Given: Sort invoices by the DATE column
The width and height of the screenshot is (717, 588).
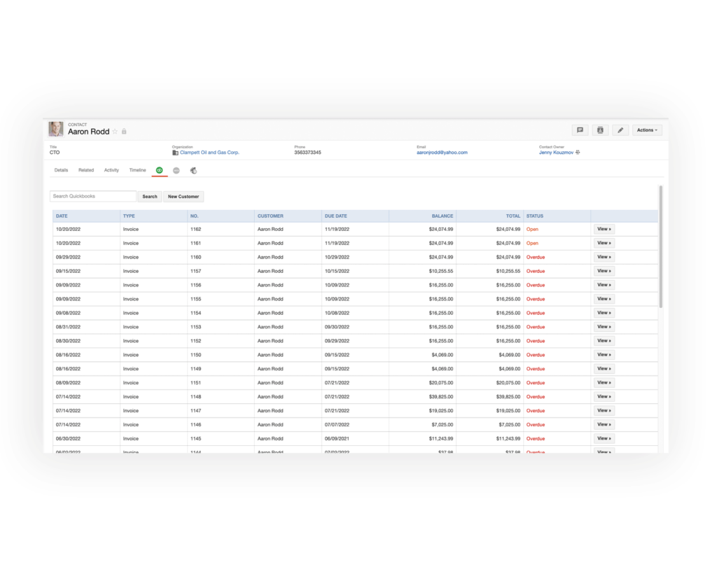Looking at the screenshot, I should (x=62, y=216).
